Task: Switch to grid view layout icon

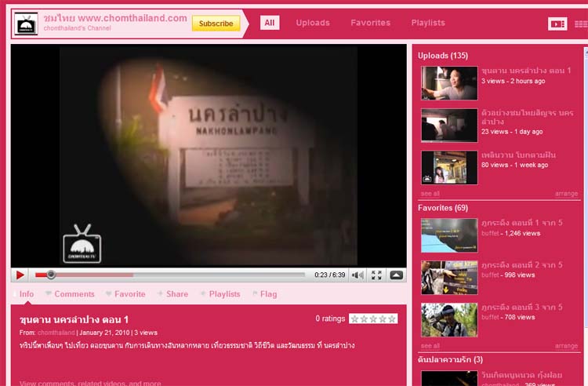Action: pyautogui.click(x=581, y=24)
